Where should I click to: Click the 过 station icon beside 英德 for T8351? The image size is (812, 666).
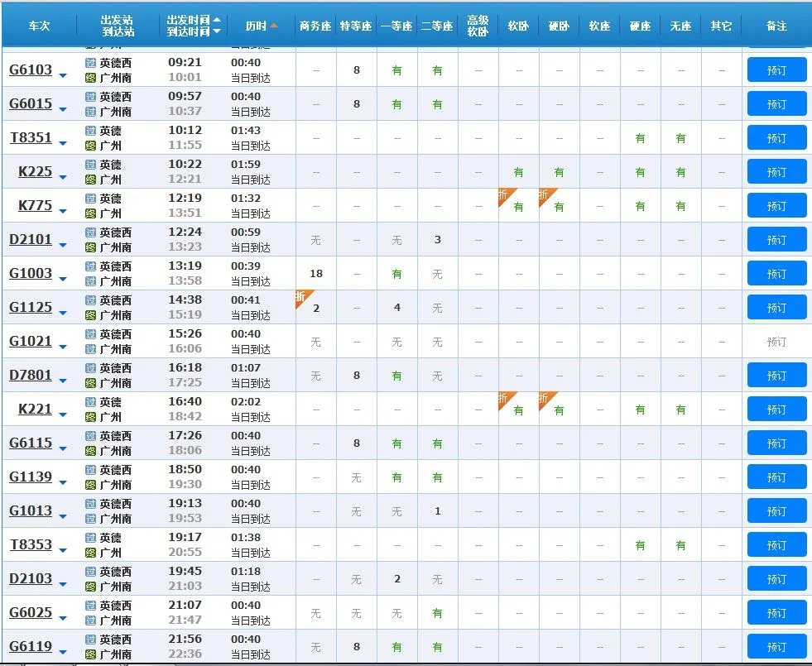coord(89,130)
